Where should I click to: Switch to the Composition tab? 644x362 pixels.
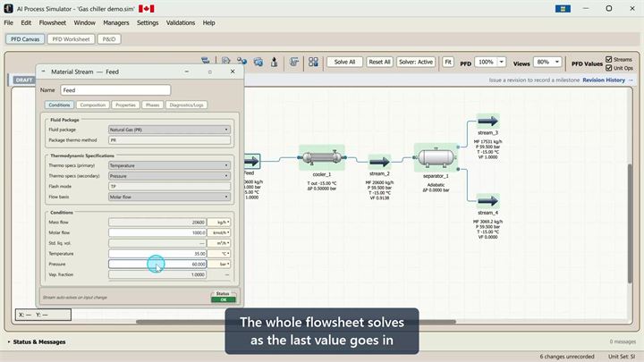(x=93, y=105)
